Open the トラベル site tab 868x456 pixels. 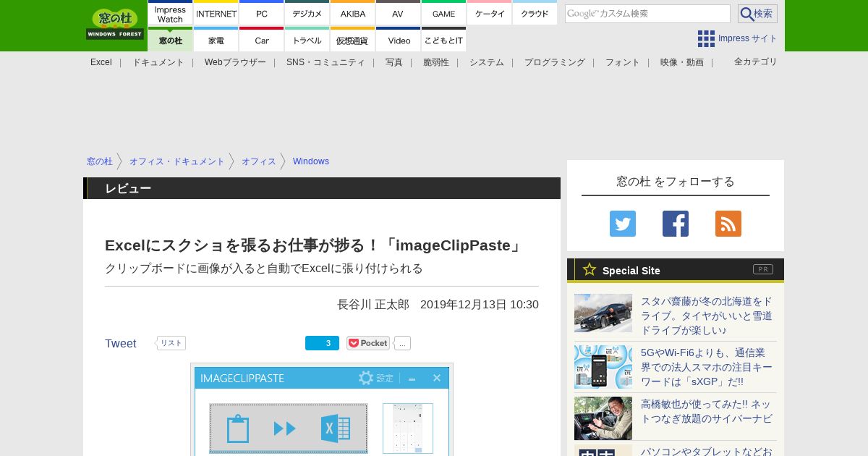click(307, 39)
